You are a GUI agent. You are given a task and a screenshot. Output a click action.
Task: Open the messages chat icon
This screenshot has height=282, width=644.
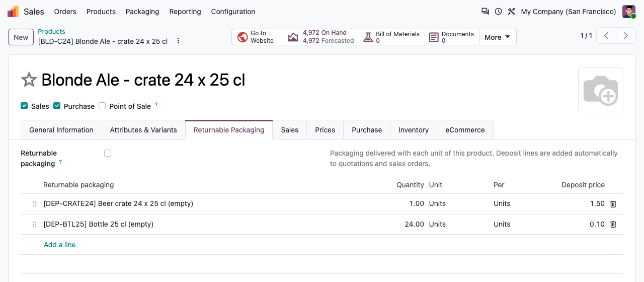click(x=485, y=12)
